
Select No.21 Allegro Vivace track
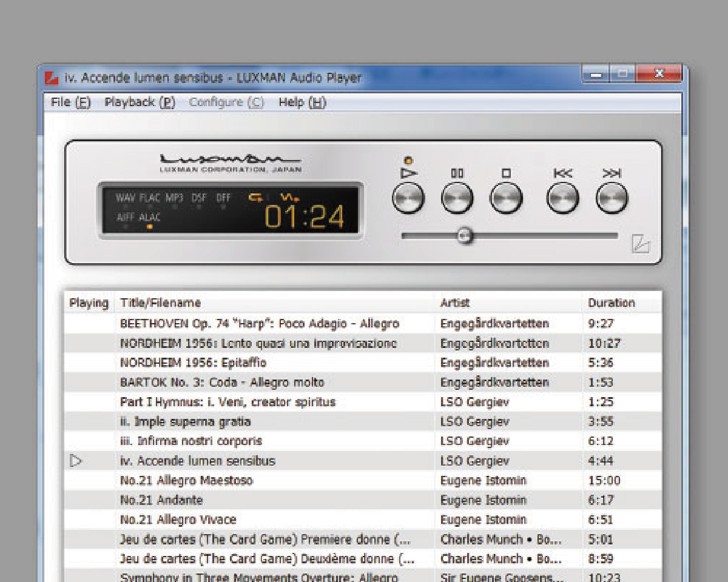(x=178, y=520)
